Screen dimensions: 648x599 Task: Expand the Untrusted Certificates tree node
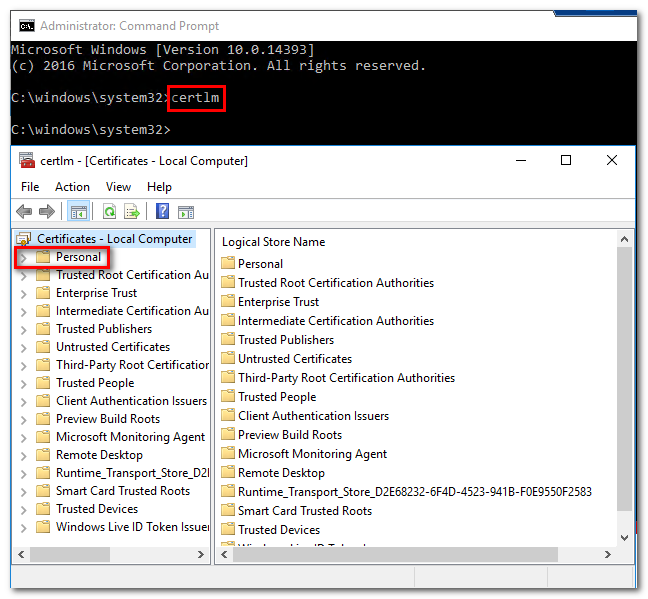[24, 348]
